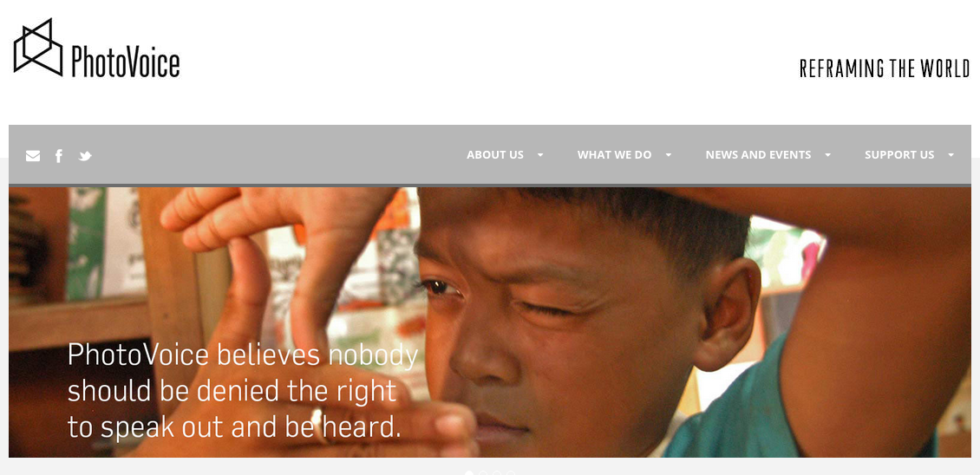Click the hero caption about being heard
The width and height of the screenshot is (980, 475).
243,391
